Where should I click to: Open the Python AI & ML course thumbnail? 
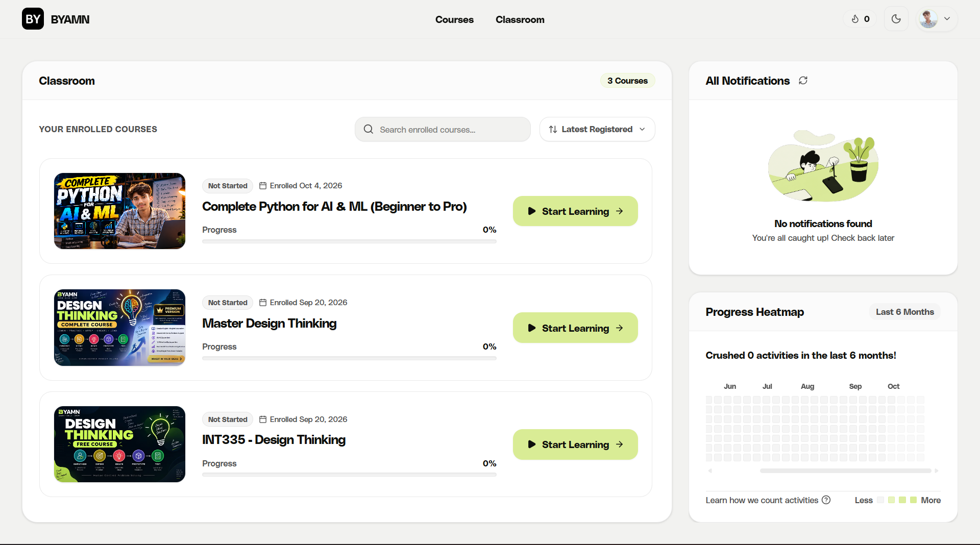[x=119, y=211]
